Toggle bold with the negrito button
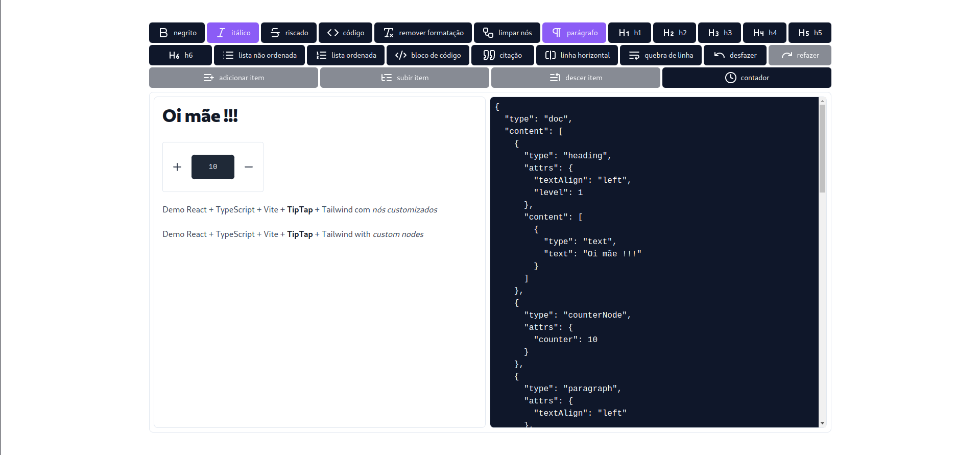The height and width of the screenshot is (455, 980). tap(177, 33)
